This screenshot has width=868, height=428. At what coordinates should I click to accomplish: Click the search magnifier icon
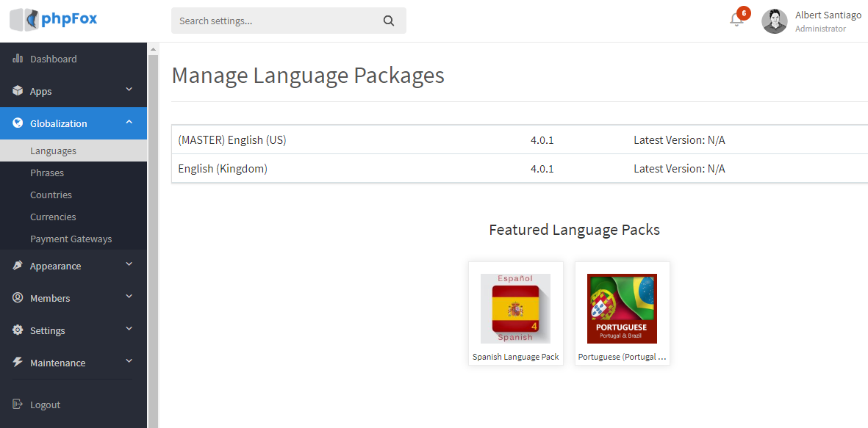389,21
